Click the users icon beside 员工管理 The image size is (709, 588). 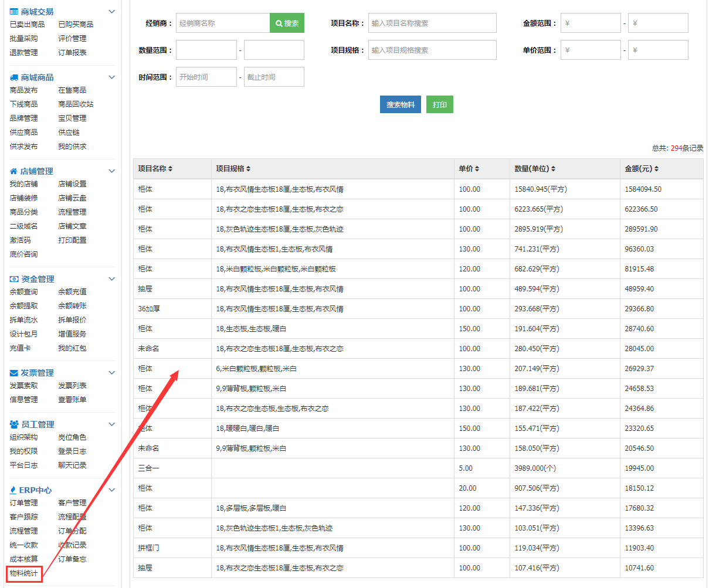[14, 424]
